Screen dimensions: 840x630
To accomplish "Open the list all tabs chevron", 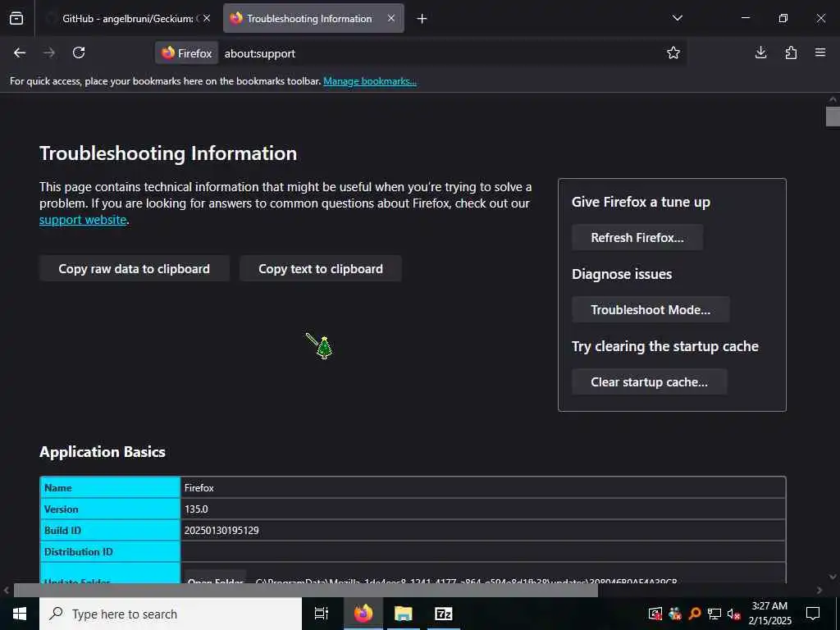I will pyautogui.click(x=677, y=18).
